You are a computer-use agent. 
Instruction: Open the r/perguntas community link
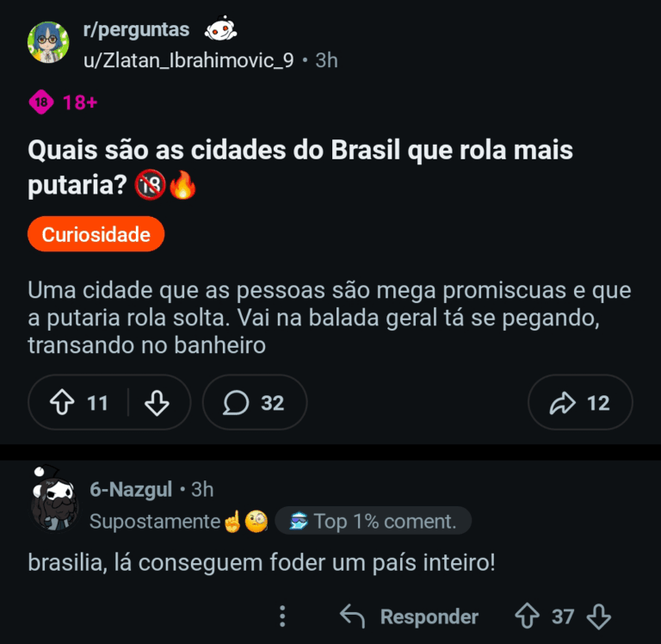pos(136,29)
